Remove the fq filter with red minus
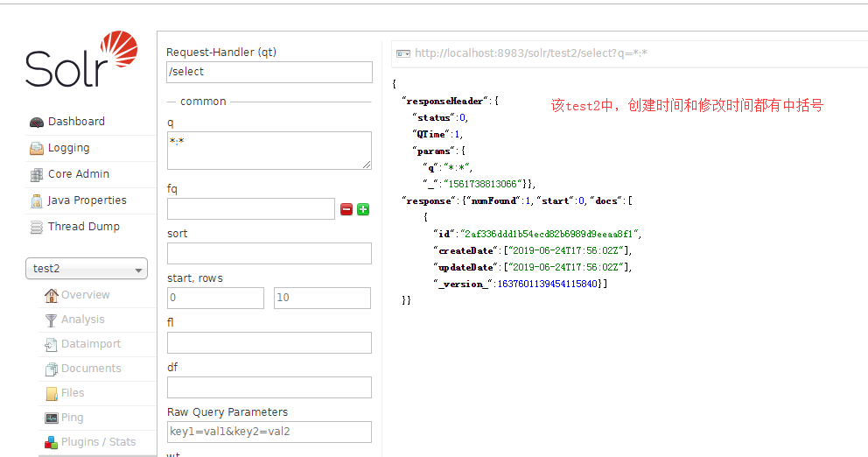Screen dimensions: 868x457 coord(346,209)
